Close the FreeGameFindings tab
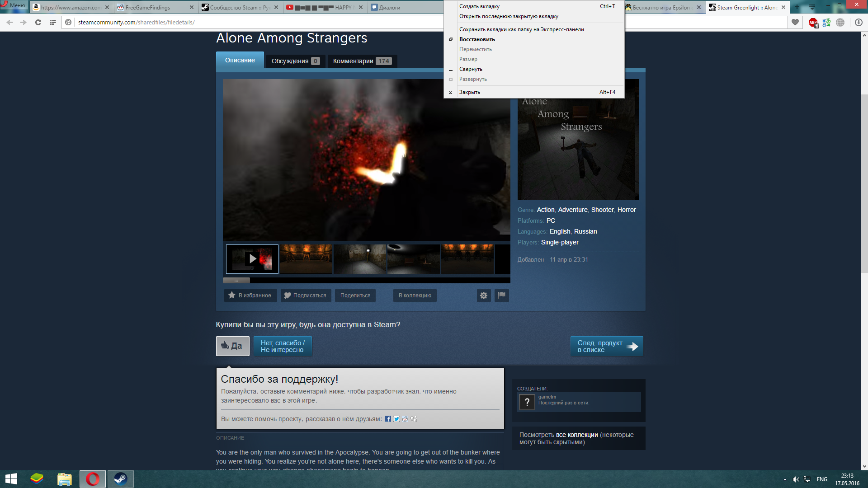Image resolution: width=868 pixels, height=488 pixels. pos(192,7)
